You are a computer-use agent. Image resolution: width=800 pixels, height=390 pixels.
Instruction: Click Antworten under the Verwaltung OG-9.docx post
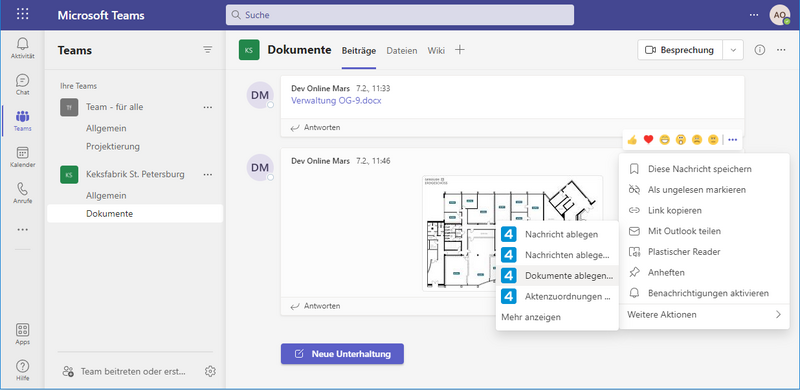316,128
